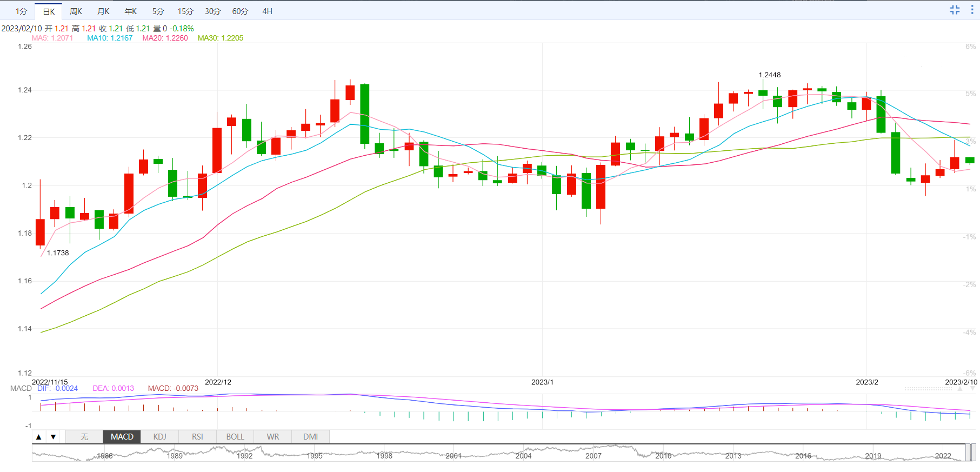Click the black up arrow beside indicator tabs

pos(39,437)
